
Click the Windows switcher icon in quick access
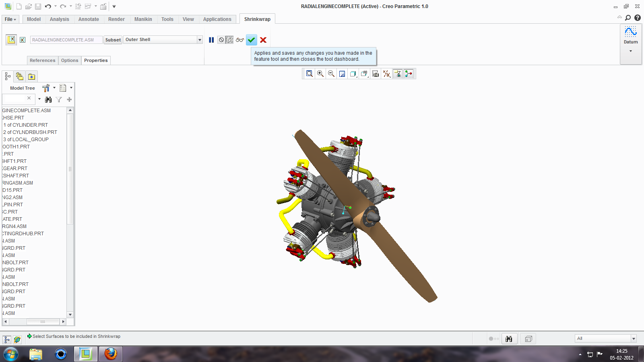coord(88,6)
